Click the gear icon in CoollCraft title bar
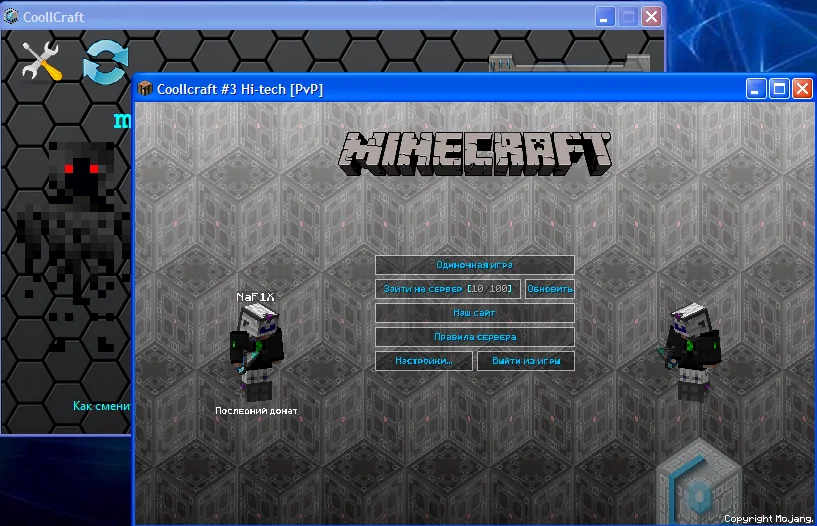The width and height of the screenshot is (817, 526). [11, 17]
